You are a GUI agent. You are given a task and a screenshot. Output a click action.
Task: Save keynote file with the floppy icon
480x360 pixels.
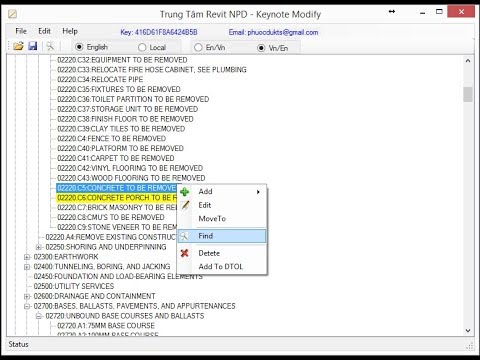tap(33, 46)
